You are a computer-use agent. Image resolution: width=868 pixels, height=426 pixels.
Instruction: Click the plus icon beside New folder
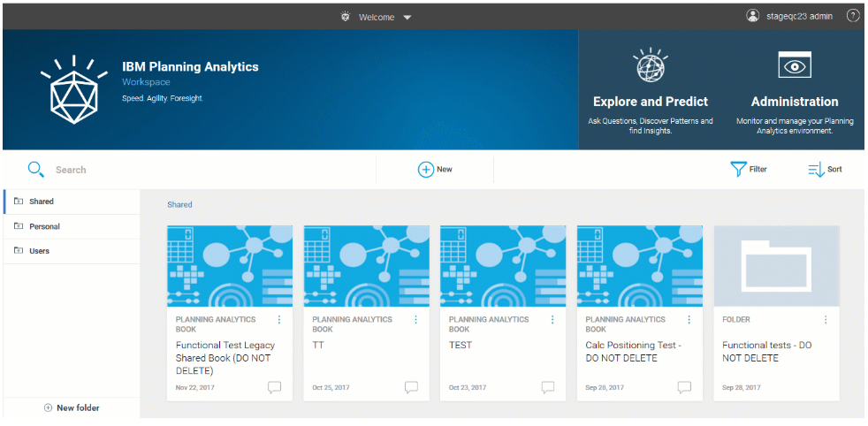48,407
